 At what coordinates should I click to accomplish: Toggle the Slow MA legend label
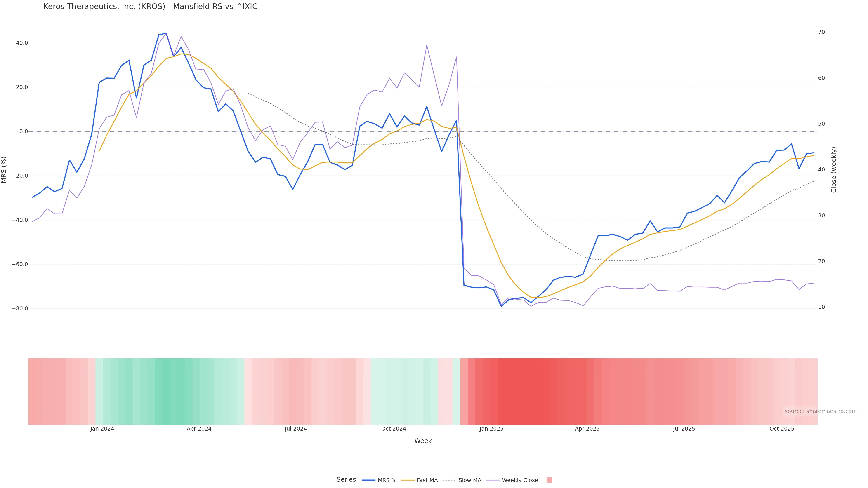tap(470, 480)
